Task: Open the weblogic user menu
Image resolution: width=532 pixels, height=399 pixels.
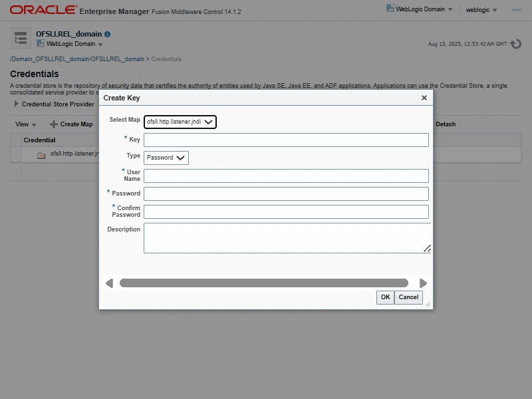Action: (481, 10)
